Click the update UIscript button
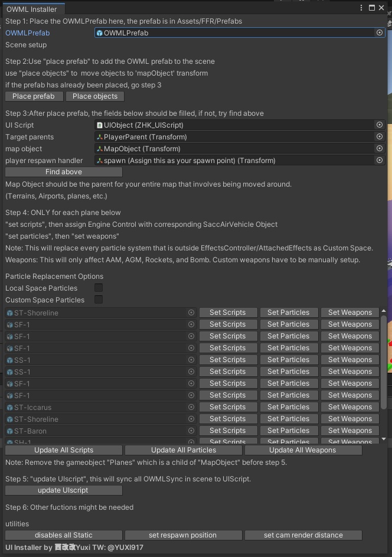This screenshot has height=557, width=392. 64,490
